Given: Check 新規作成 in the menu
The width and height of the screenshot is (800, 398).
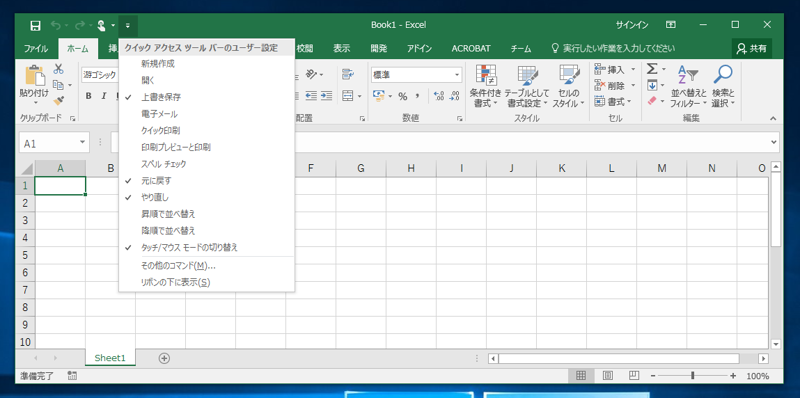Looking at the screenshot, I should tap(207, 64).
